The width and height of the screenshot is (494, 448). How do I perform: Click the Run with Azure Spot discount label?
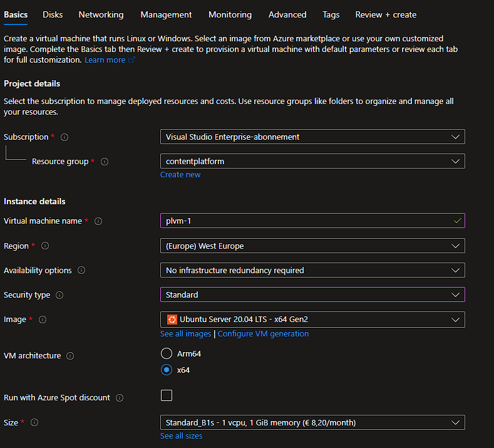[57, 398]
